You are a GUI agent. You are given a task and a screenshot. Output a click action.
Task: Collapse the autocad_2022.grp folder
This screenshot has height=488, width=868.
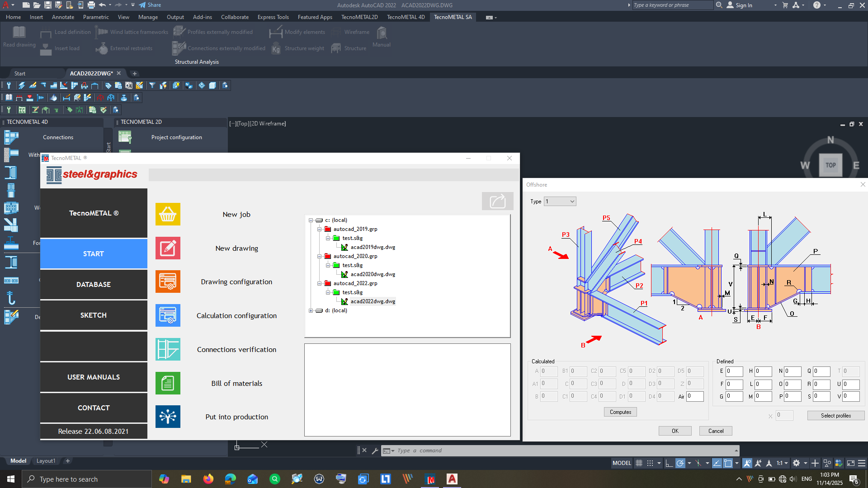[320, 283]
